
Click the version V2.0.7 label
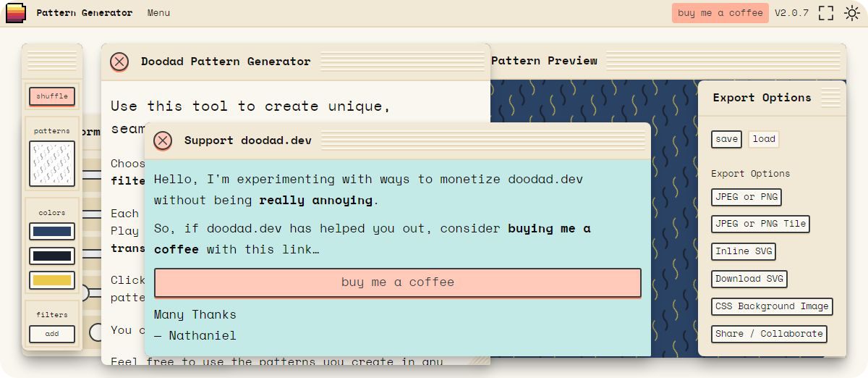[791, 13]
